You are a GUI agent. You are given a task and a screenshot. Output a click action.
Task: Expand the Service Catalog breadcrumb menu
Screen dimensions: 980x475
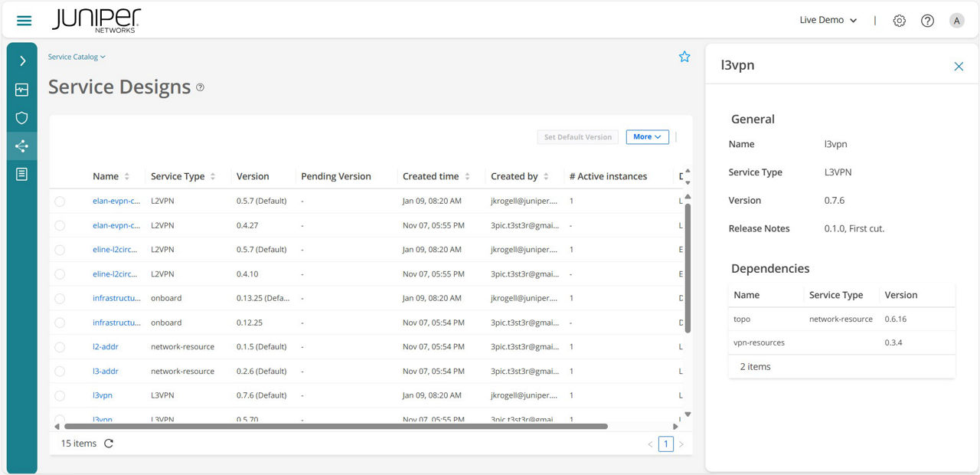tap(77, 56)
